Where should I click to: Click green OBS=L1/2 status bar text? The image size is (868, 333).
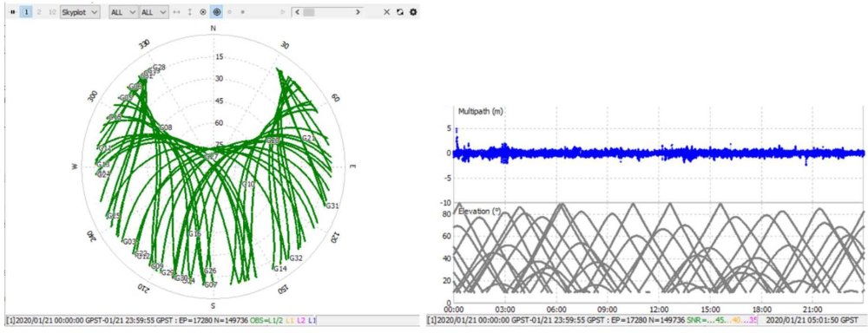(266, 320)
